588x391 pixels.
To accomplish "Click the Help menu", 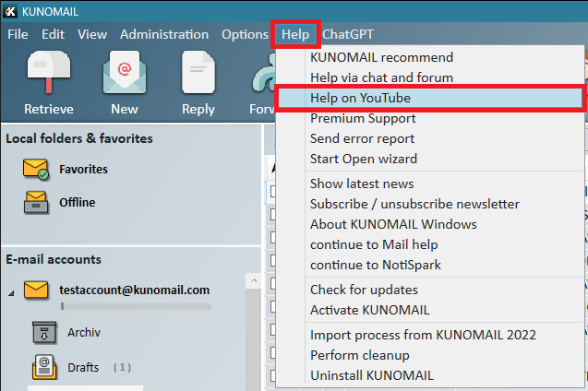I will pyautogui.click(x=295, y=34).
